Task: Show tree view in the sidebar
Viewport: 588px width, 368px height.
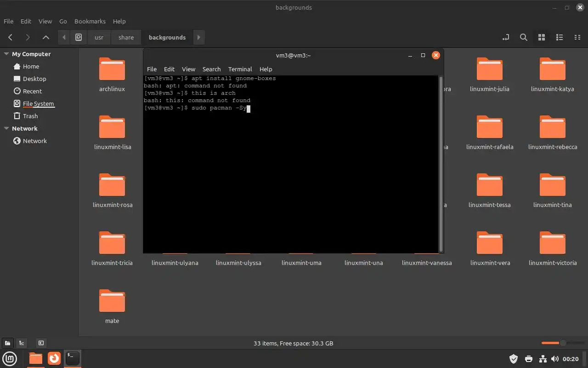Action: click(x=22, y=343)
